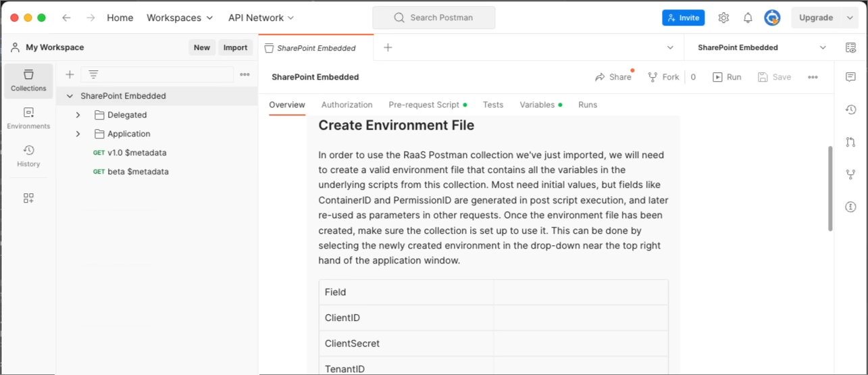
Task: Open the API Network dropdown
Action: 261,18
